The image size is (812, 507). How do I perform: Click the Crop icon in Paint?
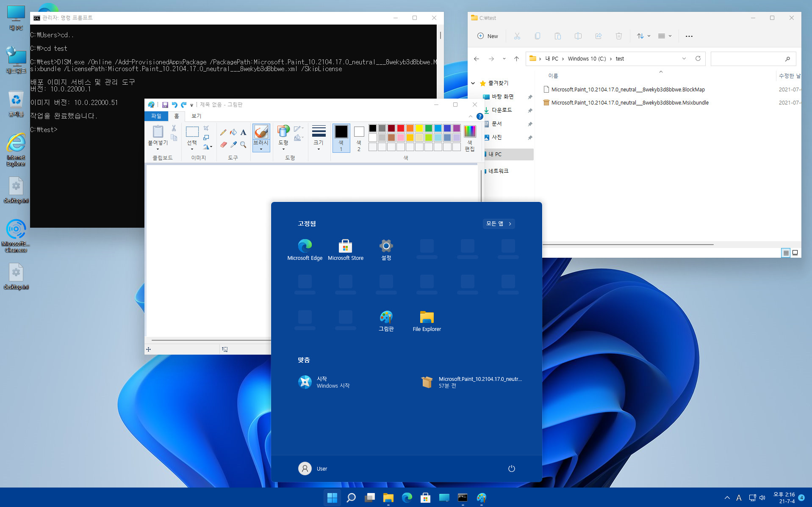point(206,128)
